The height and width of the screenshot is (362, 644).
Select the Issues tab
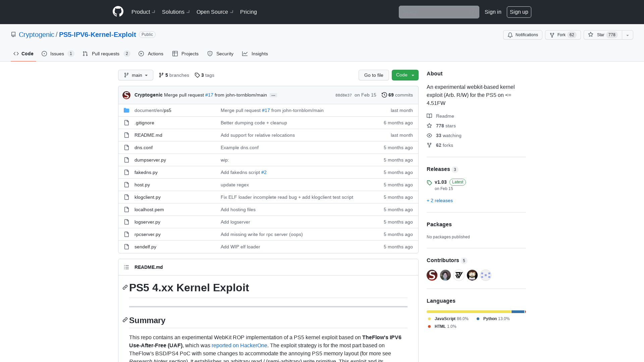click(x=57, y=54)
